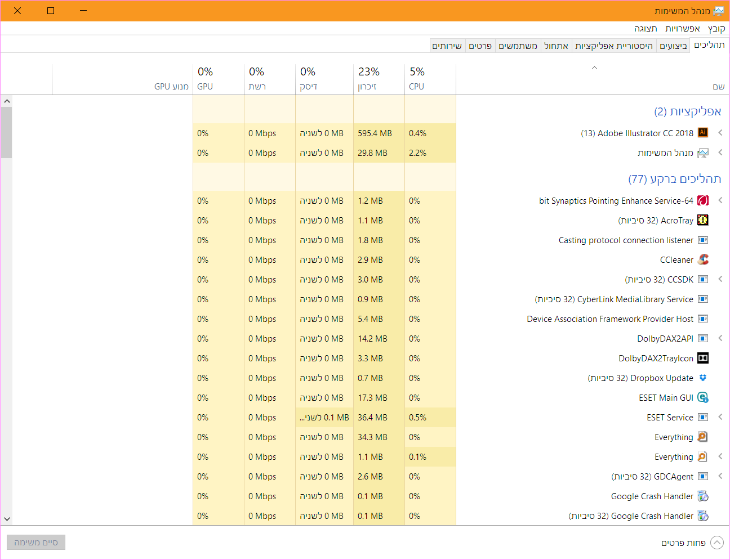The image size is (730, 560).
Task: Switch to the היסטוריית אפליקציות tab
Action: 614,46
